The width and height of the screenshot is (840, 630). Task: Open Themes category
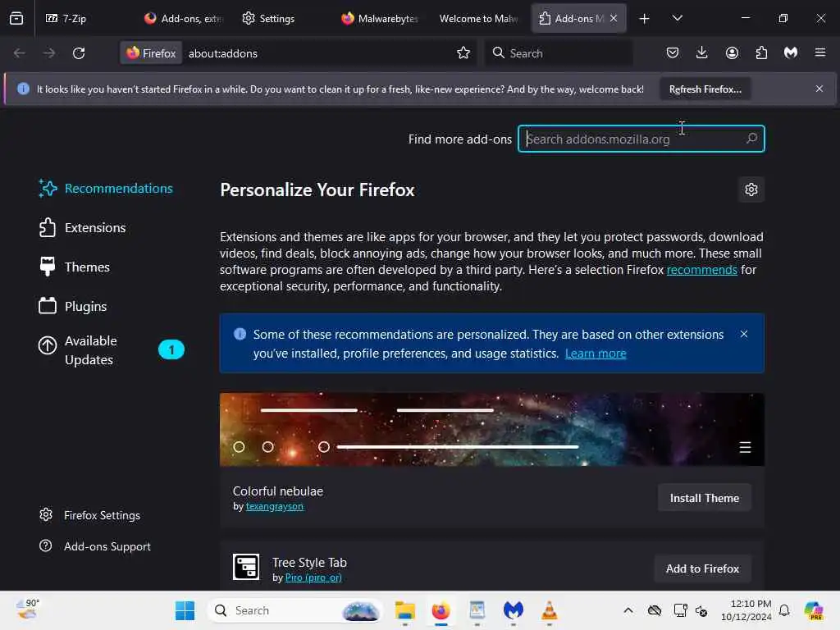(75, 267)
